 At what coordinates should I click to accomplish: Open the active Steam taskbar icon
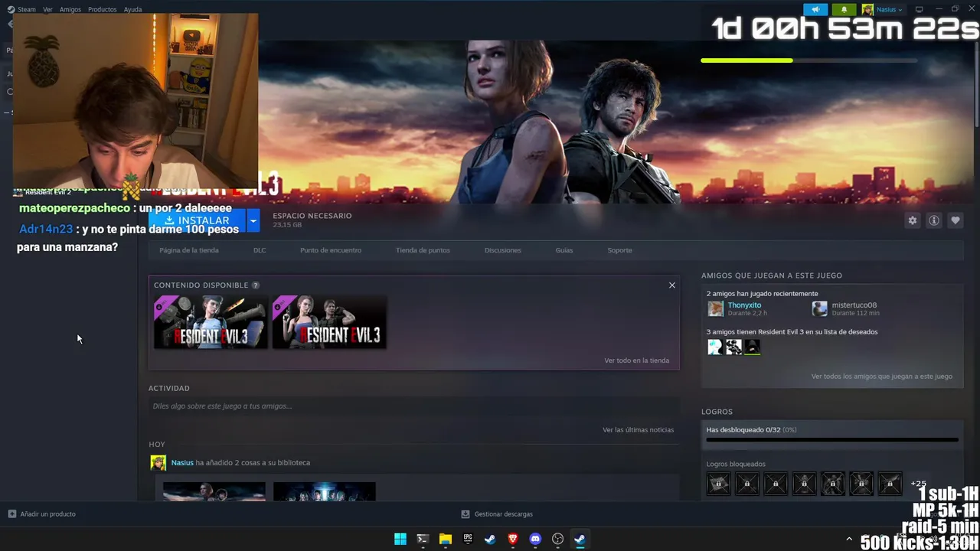(x=580, y=539)
